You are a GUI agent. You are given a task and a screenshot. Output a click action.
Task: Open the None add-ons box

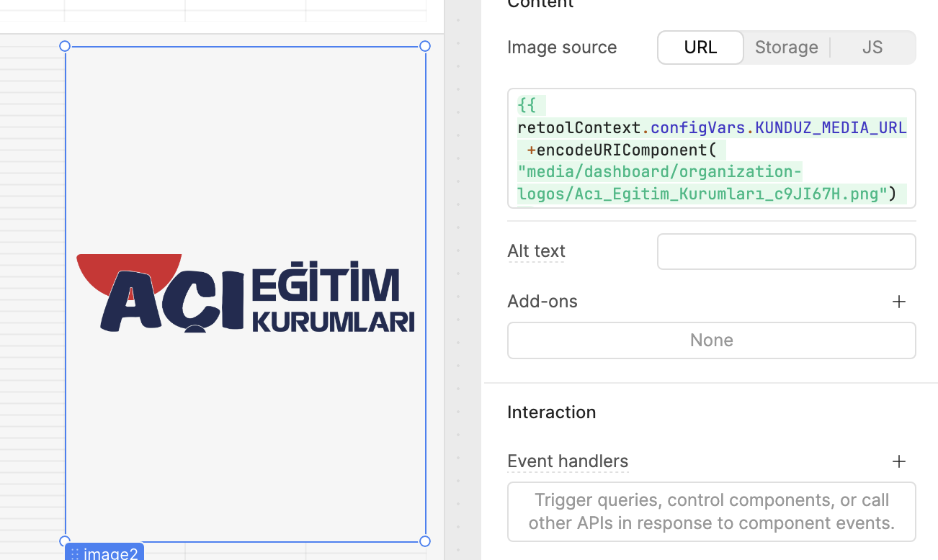point(712,340)
